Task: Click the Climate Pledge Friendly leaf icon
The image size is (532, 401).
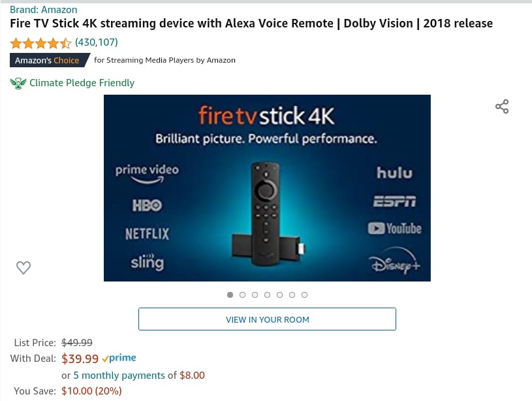Action: tap(18, 83)
